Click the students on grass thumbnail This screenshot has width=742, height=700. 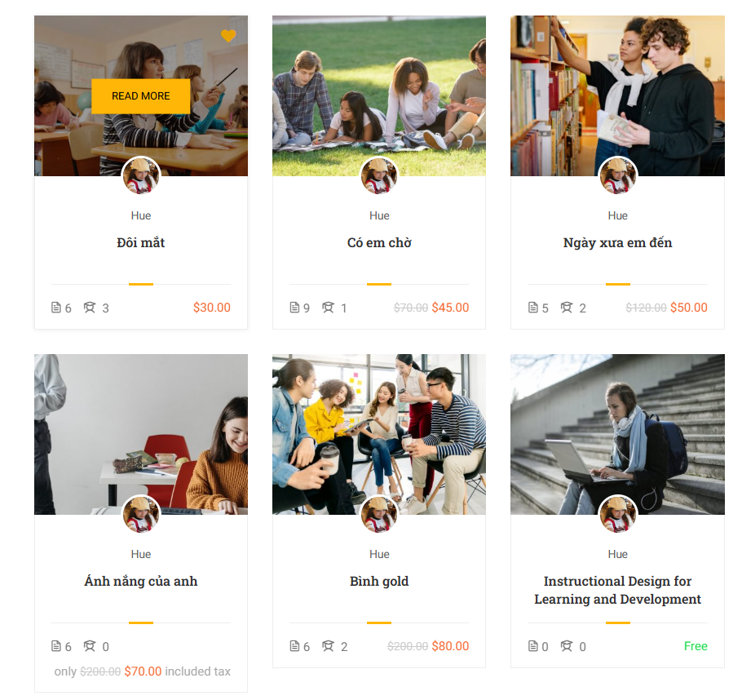379,95
